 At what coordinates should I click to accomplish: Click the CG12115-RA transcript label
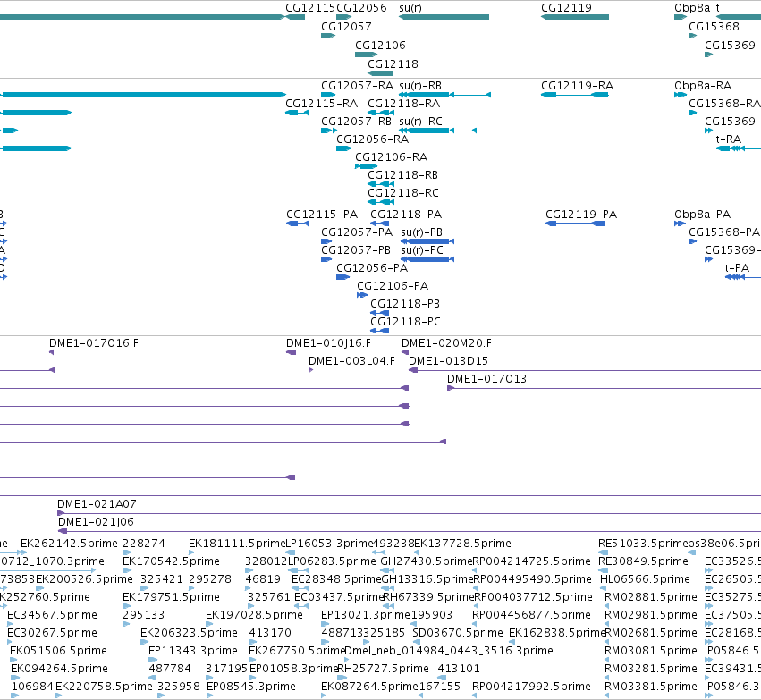coord(321,104)
